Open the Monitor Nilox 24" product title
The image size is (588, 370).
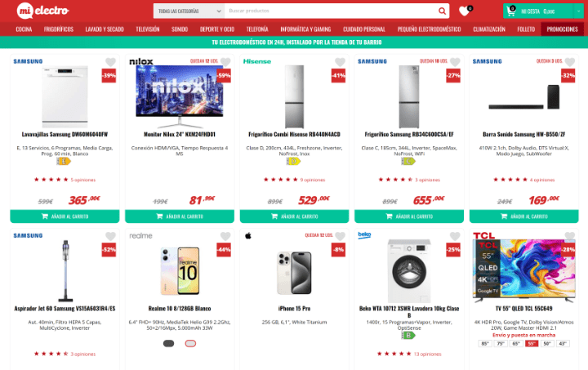point(180,134)
